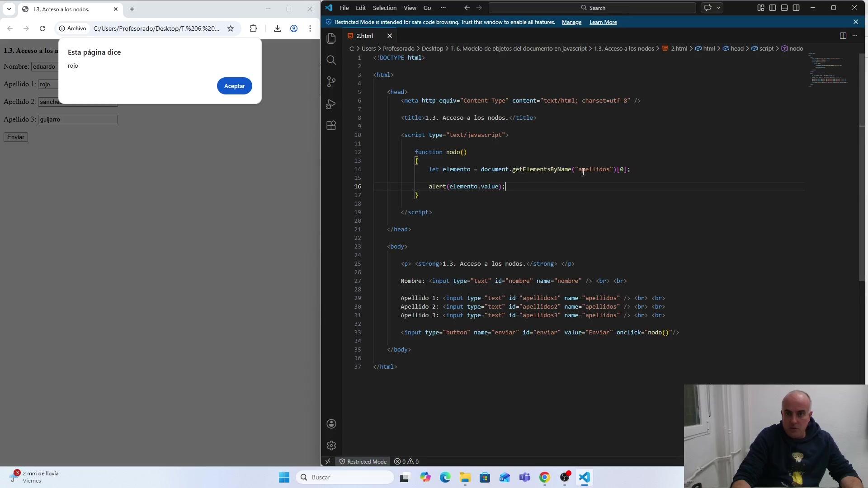The width and height of the screenshot is (868, 488).
Task: Open the Accounts menu in VS Code
Action: coord(331,424)
